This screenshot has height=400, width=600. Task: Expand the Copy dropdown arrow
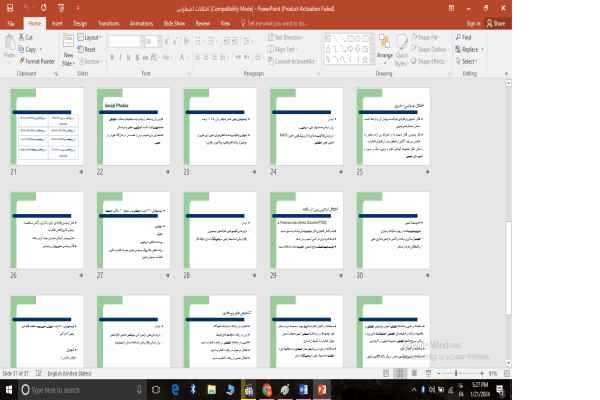[41, 49]
